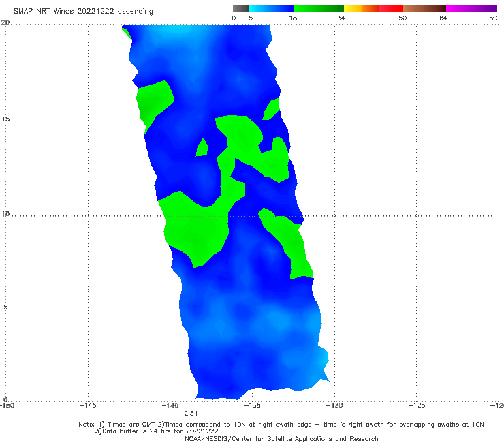Viewport: 504px width, 443px height.
Task: Click the latitude axis label '15'
Action: tap(5, 119)
